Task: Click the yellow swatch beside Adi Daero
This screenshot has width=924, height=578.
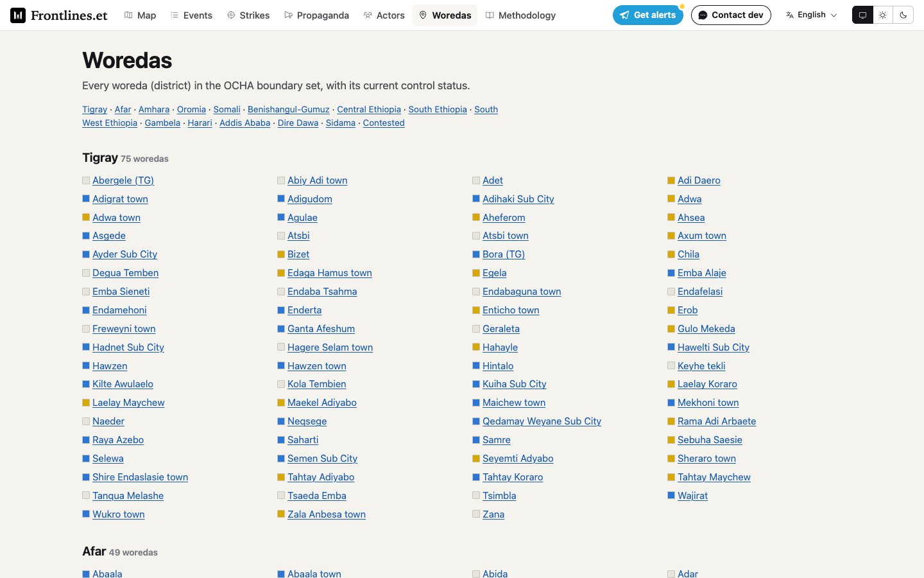Action: [671, 180]
